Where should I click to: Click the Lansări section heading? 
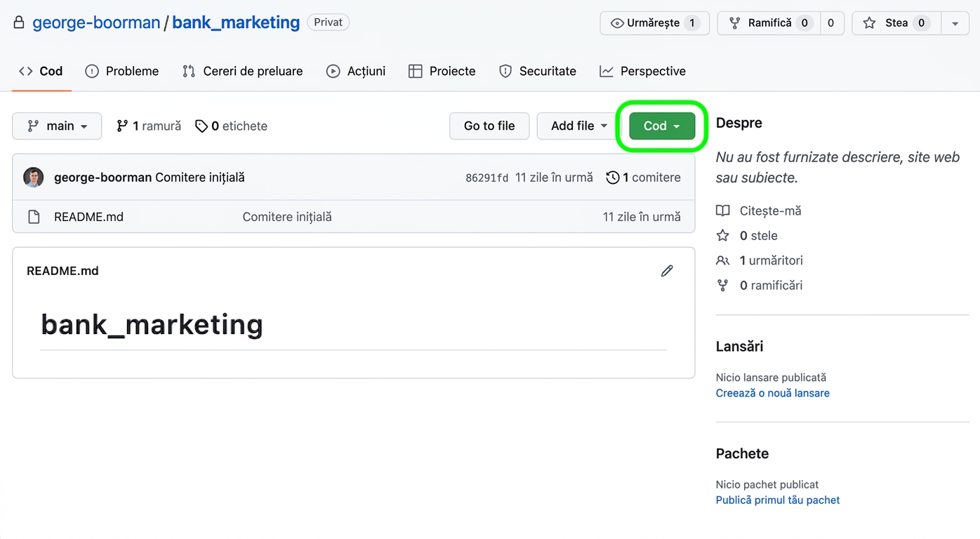coord(739,347)
